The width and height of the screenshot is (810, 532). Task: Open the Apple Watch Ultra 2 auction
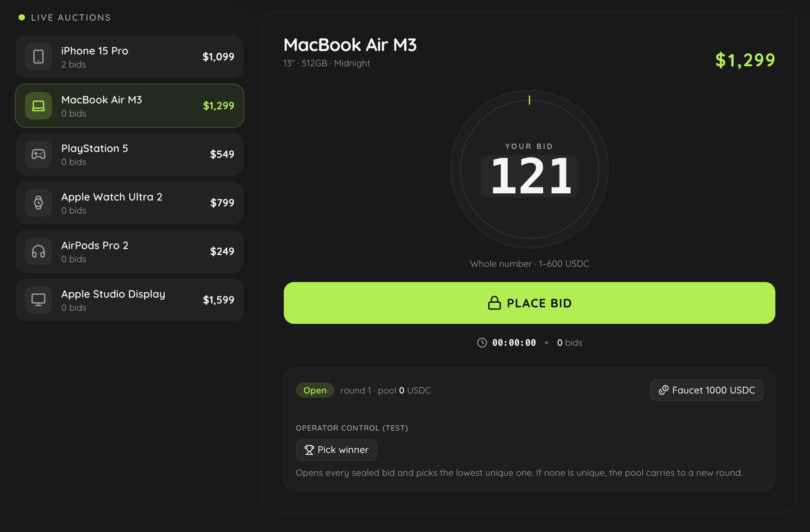point(130,203)
